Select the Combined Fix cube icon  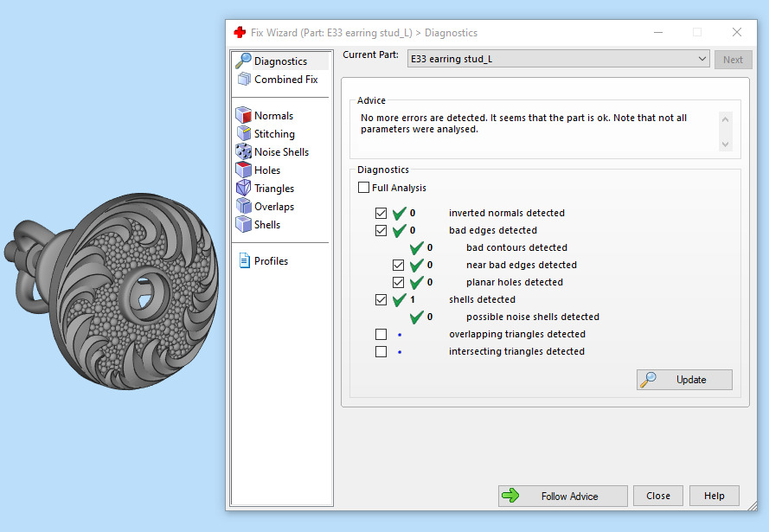coord(244,79)
